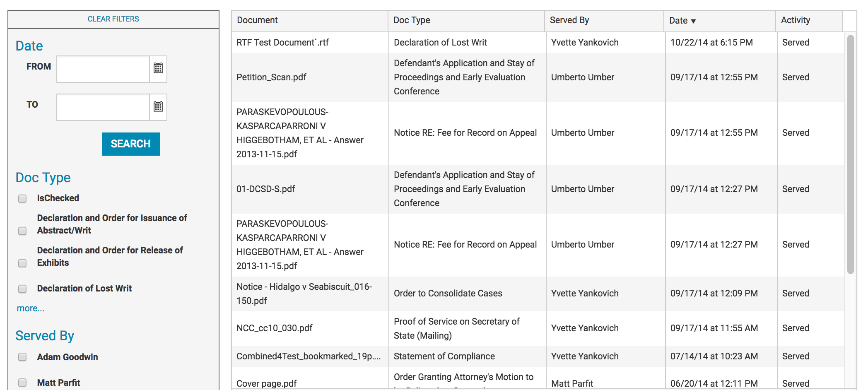This screenshot has height=390, width=868.
Task: Click in the TO date input field
Action: click(103, 107)
